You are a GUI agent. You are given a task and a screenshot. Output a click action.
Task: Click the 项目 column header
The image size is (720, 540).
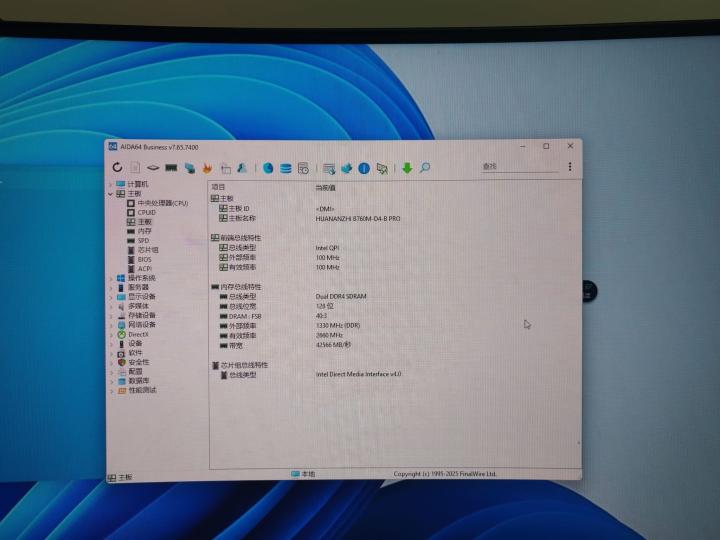219,187
